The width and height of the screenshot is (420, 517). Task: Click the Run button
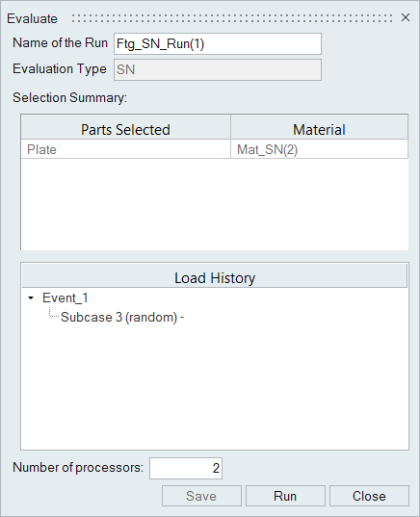(285, 496)
